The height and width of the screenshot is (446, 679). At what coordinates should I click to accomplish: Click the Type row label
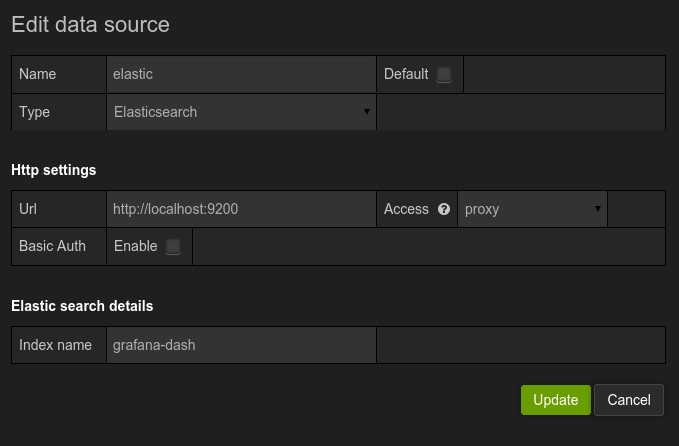click(x=35, y=112)
